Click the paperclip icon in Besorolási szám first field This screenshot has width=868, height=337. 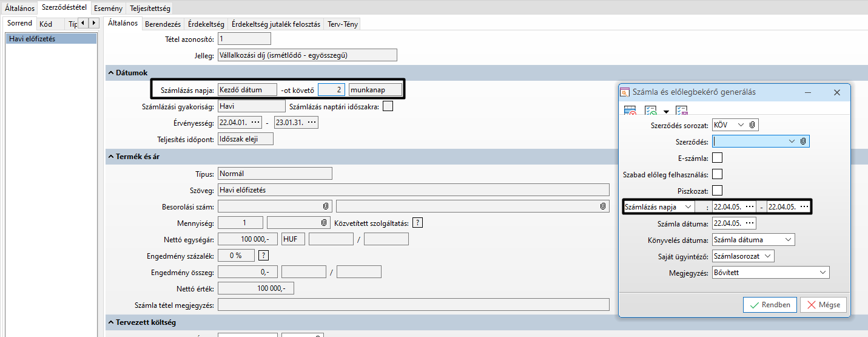pyautogui.click(x=326, y=206)
